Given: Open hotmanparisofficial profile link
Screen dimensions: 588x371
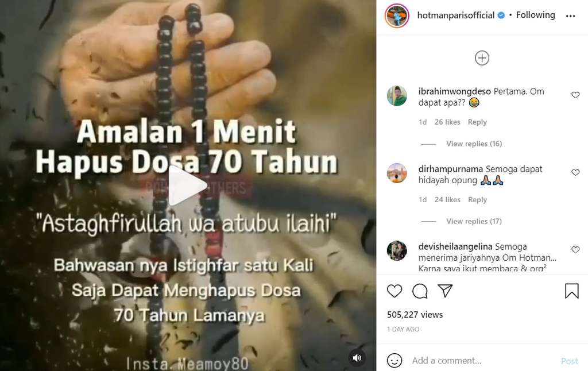Looking at the screenshot, I should coord(455,16).
